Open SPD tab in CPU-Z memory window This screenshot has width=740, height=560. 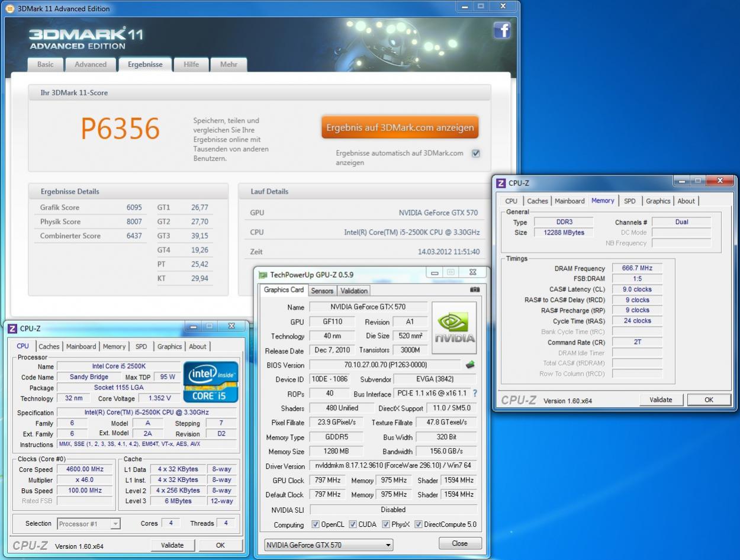tap(630, 201)
